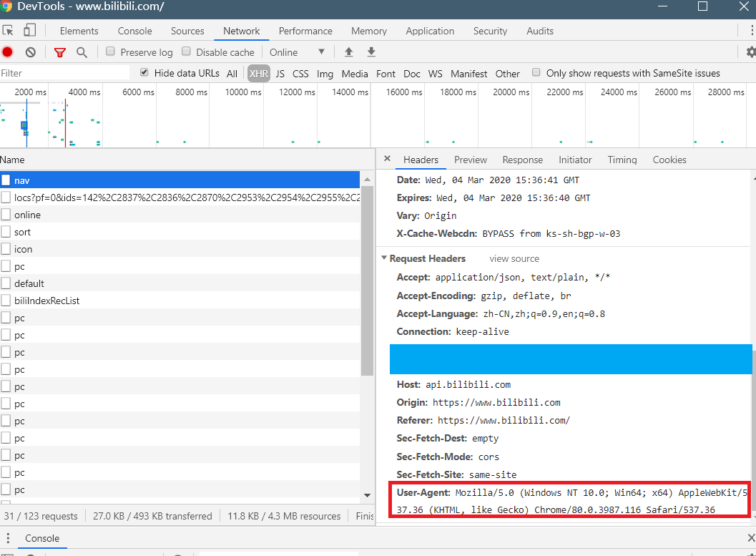Select the nav request row
This screenshot has width=756, height=556.
click(x=180, y=180)
